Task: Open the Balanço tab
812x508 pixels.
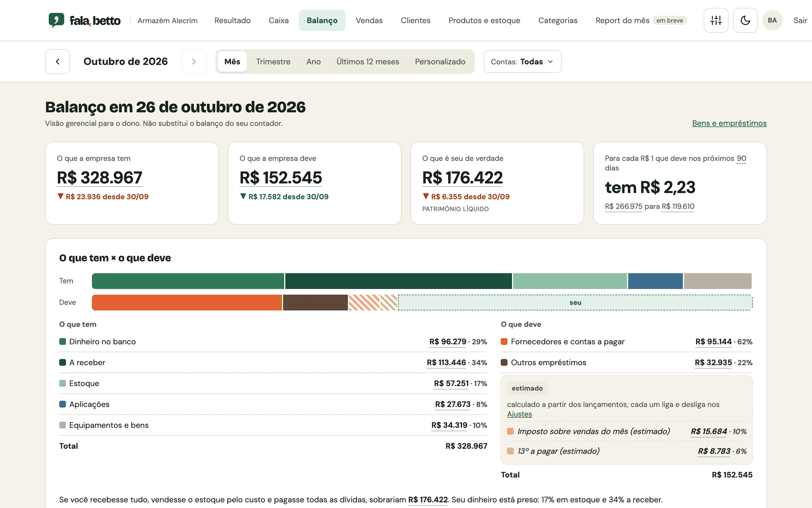Action: (x=322, y=21)
